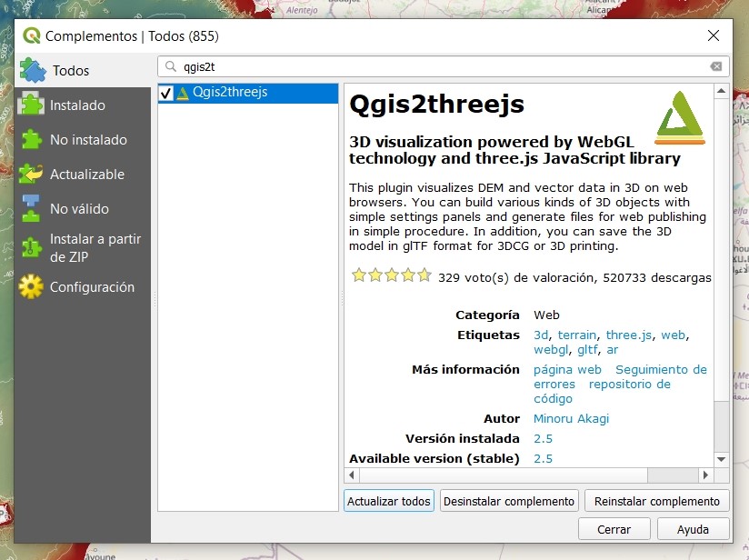Switch to the Actualizable tab
Screen dimensions: 749x560
pos(87,175)
